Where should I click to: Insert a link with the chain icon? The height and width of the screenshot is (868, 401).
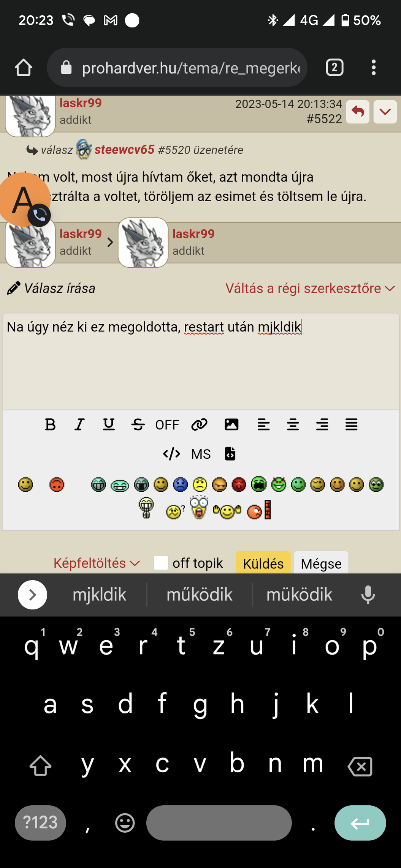(199, 425)
